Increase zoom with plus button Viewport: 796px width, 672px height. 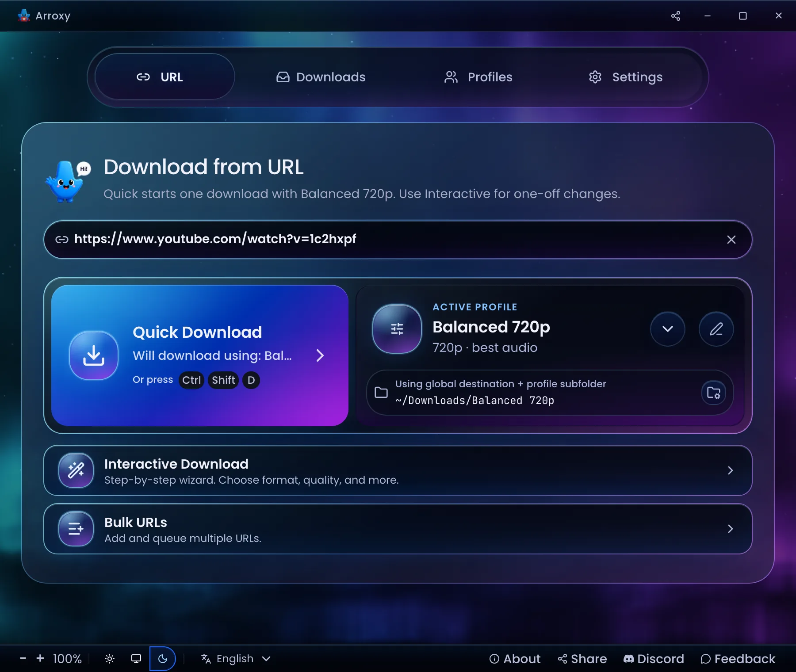[40, 658]
